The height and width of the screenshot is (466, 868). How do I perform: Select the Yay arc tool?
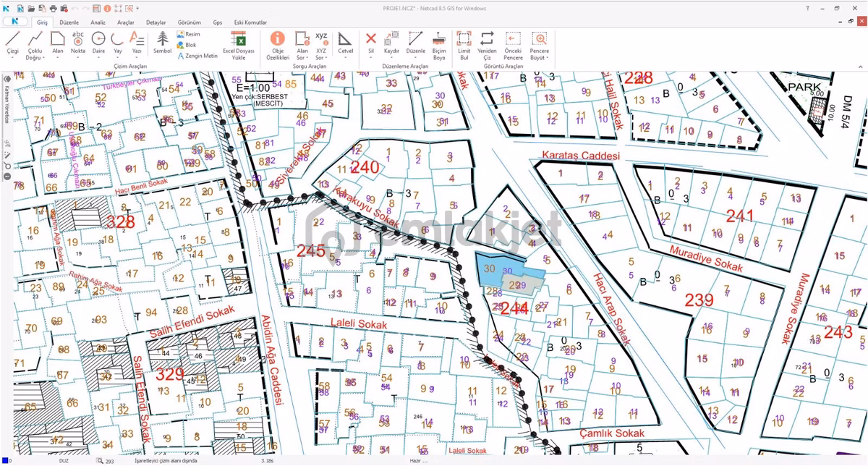pyautogui.click(x=118, y=43)
